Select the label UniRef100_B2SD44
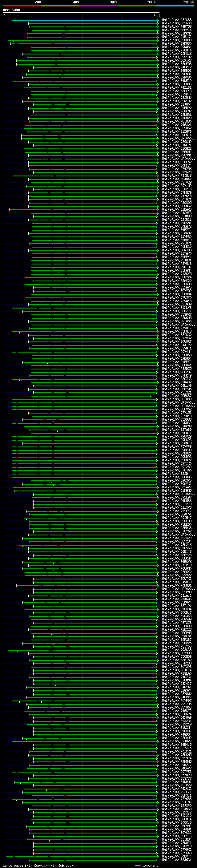The height and width of the screenshot is (868, 197). tap(177, 474)
